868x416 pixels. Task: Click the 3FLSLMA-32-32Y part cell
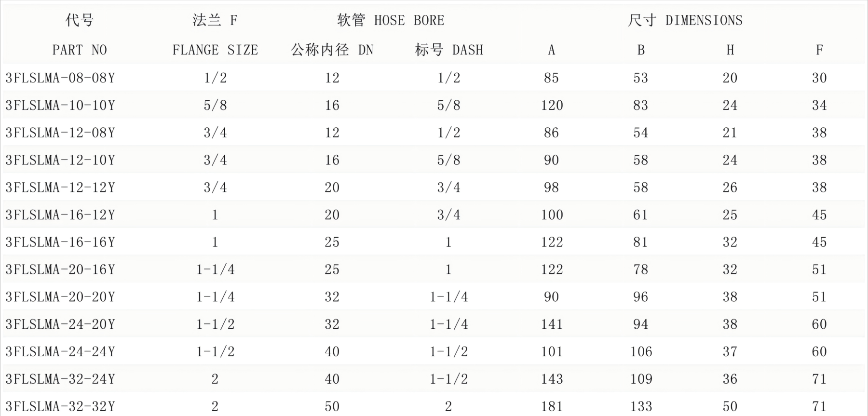click(60, 407)
